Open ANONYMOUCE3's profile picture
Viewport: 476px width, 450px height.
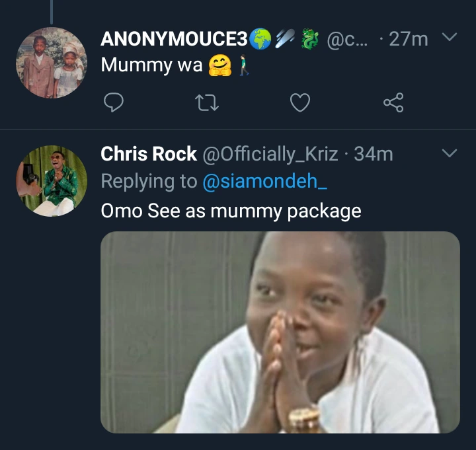(51, 63)
